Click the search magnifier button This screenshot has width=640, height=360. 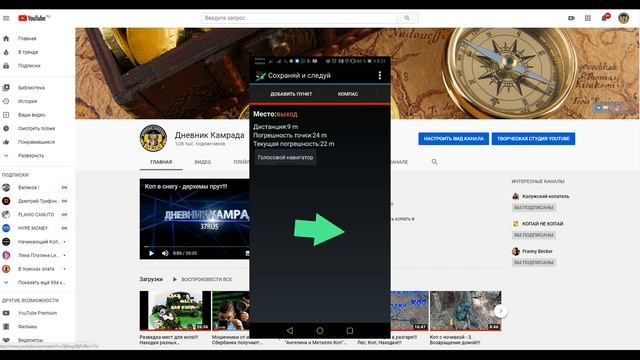[x=407, y=18]
